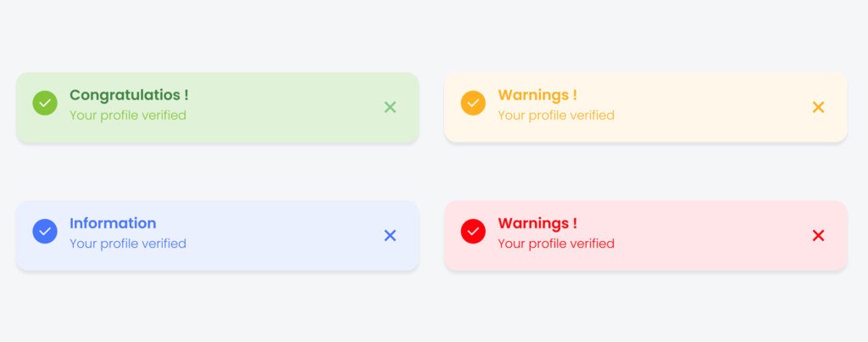
Task: Select red "Your profile verified" message
Action: (x=556, y=244)
